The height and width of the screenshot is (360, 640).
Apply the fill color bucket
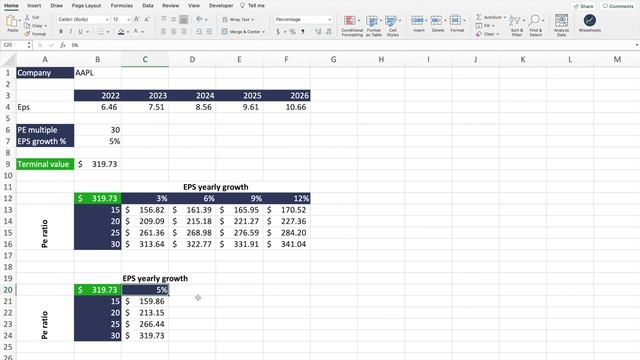121,32
